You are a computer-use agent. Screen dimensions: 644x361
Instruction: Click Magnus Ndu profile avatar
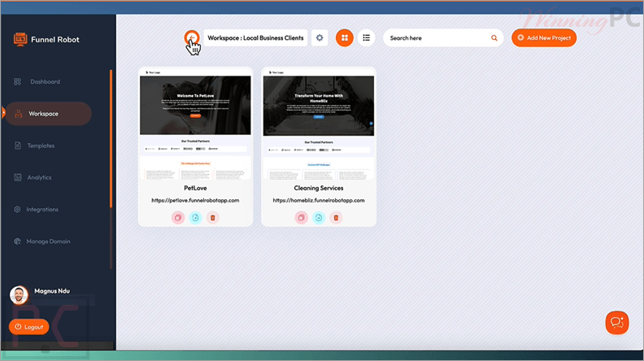[x=19, y=295]
